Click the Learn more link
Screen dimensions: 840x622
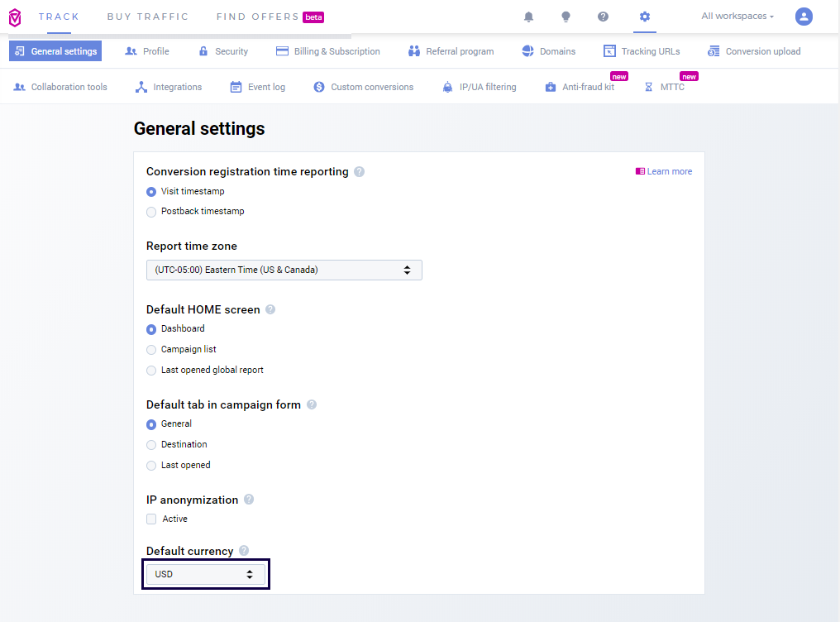coord(664,171)
